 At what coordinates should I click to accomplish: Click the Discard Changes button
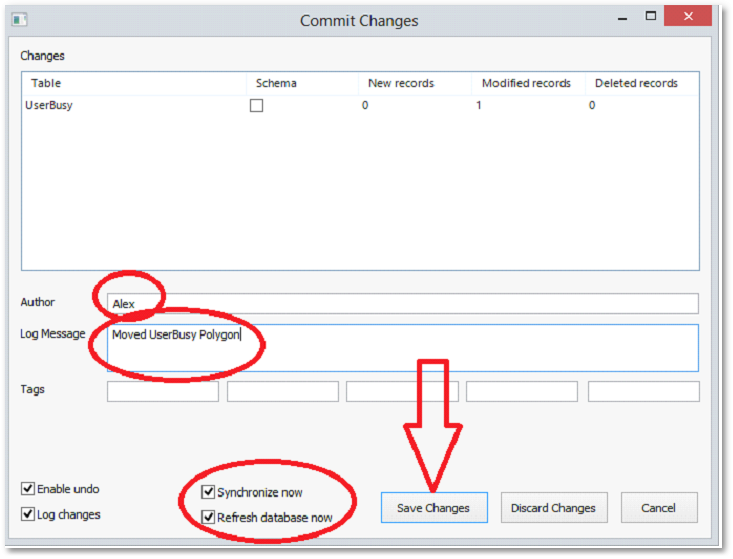[x=554, y=508]
